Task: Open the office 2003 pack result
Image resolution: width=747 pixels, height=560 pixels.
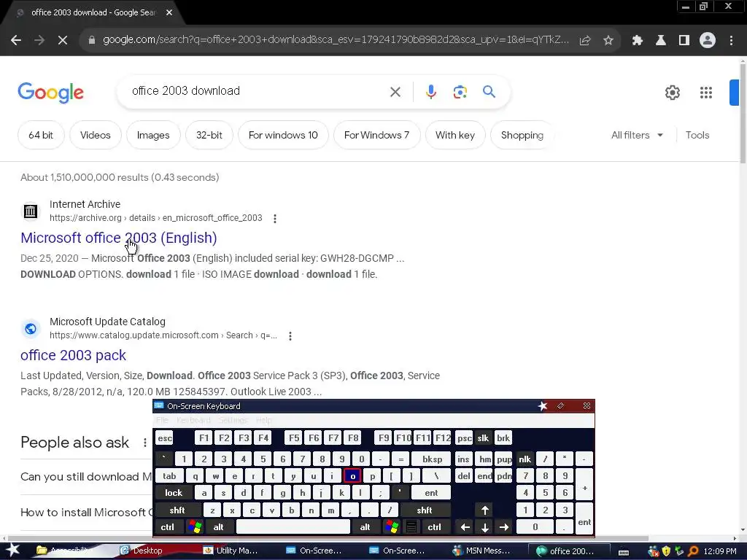Action: pos(74,355)
